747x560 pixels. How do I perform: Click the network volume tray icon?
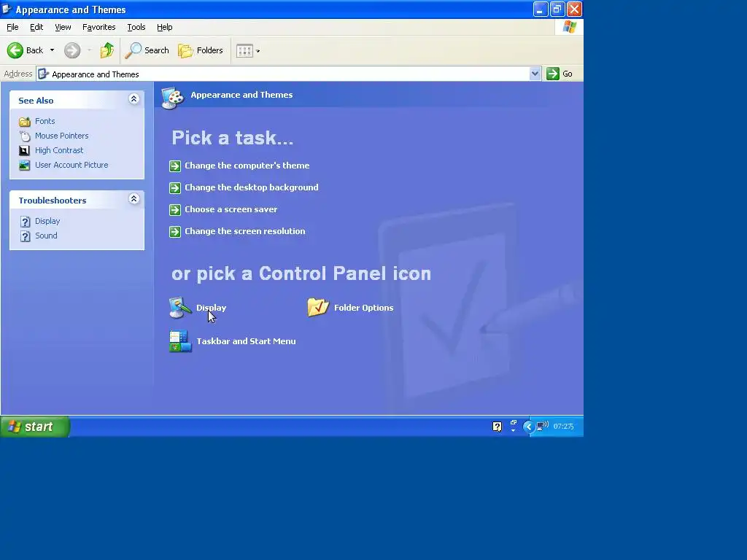coord(543,426)
